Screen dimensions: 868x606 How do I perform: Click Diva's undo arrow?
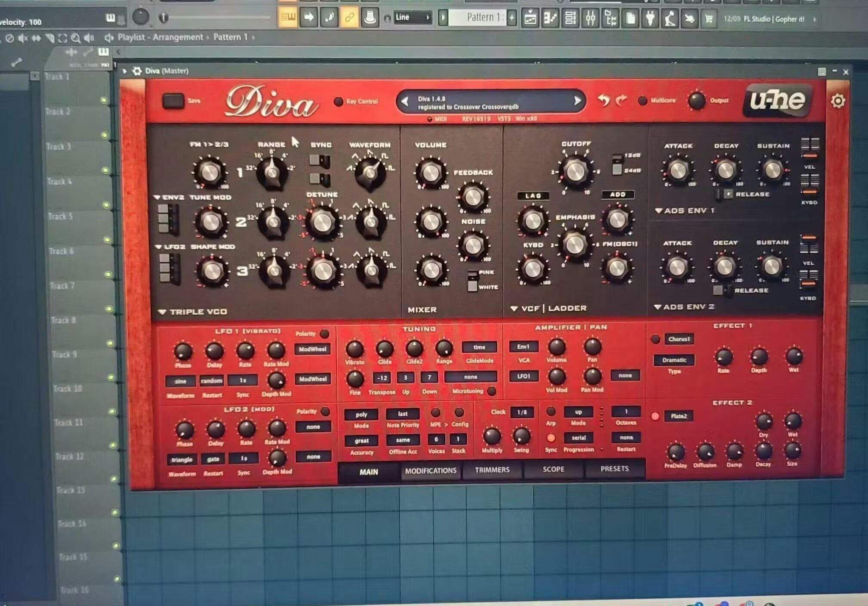[x=604, y=100]
